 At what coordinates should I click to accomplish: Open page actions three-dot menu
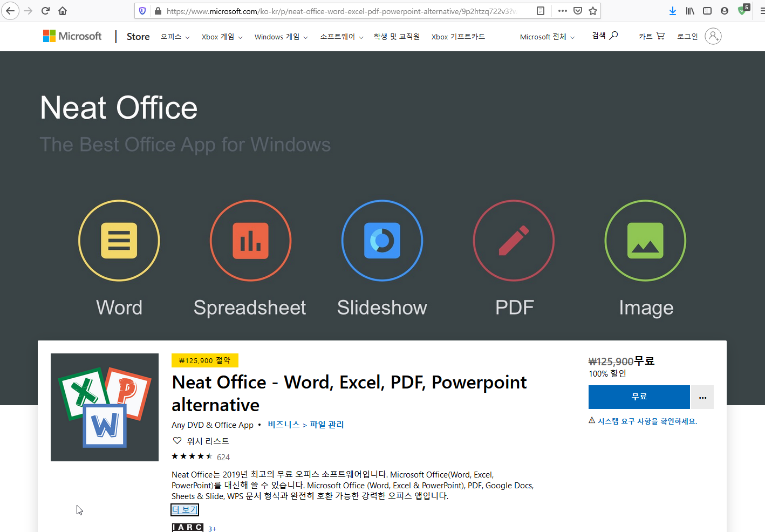point(563,11)
